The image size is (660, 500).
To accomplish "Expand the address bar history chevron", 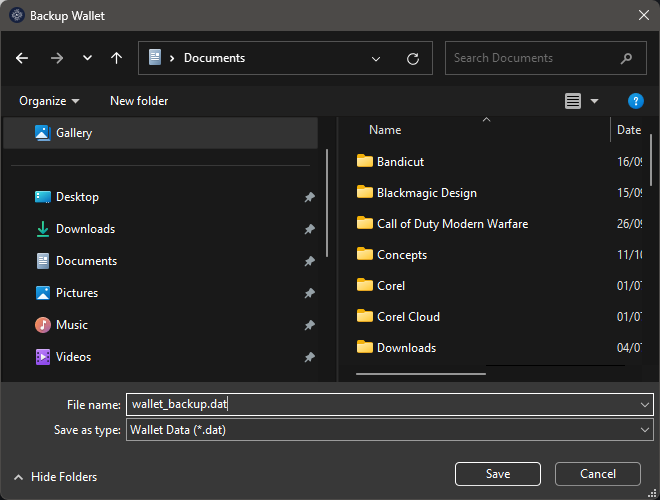I will [376, 58].
